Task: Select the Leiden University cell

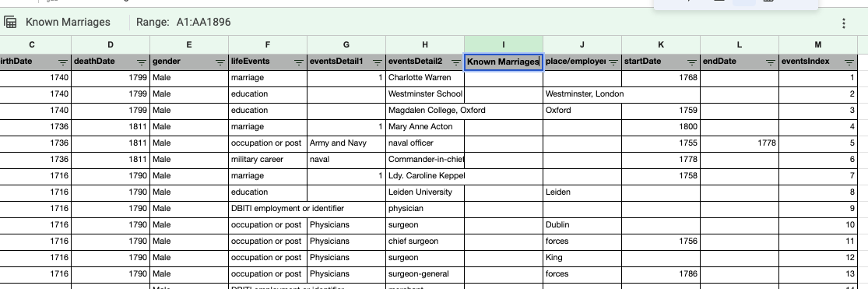Action: pos(424,192)
